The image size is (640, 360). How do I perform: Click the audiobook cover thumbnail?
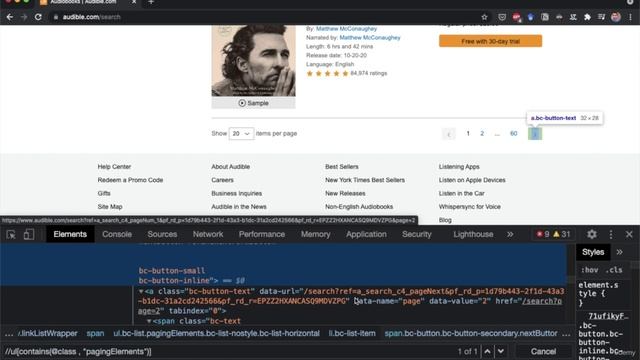click(253, 60)
